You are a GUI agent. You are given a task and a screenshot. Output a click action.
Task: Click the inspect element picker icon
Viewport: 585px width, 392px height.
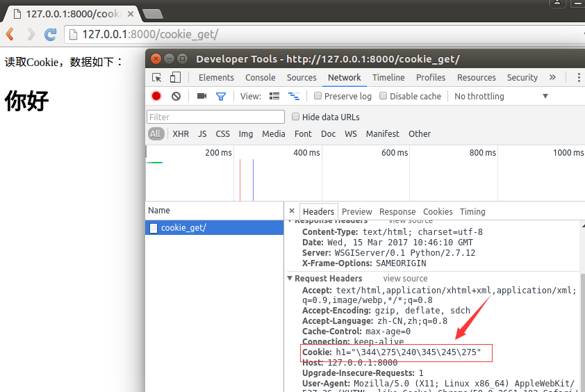pyautogui.click(x=157, y=78)
